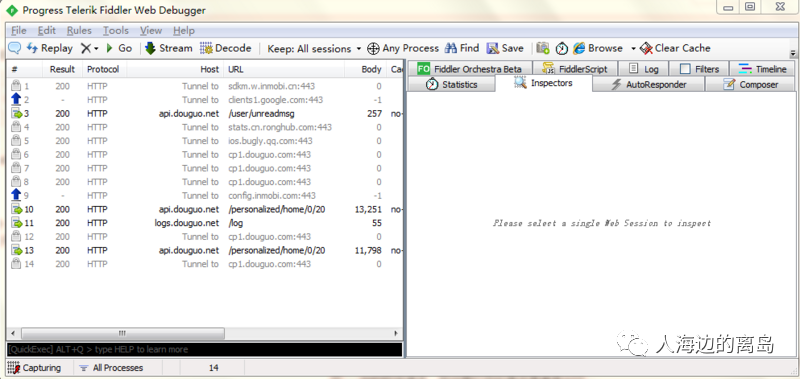Sort by Host column header
Viewport: 800px width, 379px height.
(175, 69)
